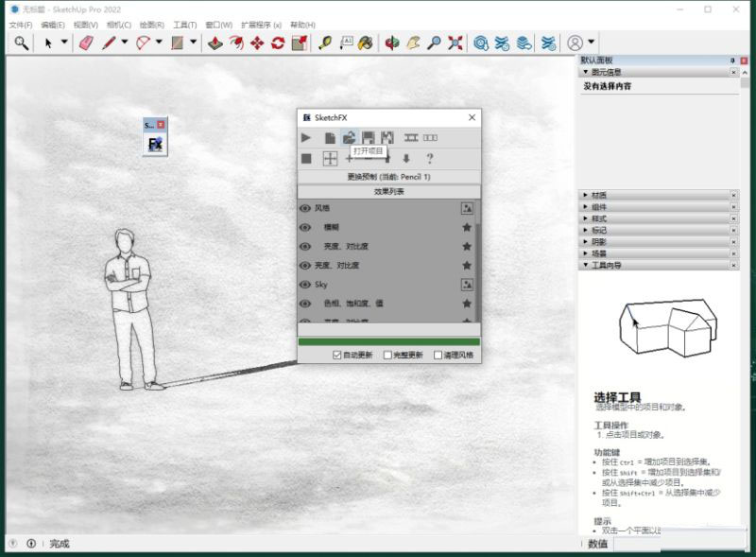Toggle visibility of the 模糊 effect
This screenshot has width=756, height=557.
click(x=304, y=227)
